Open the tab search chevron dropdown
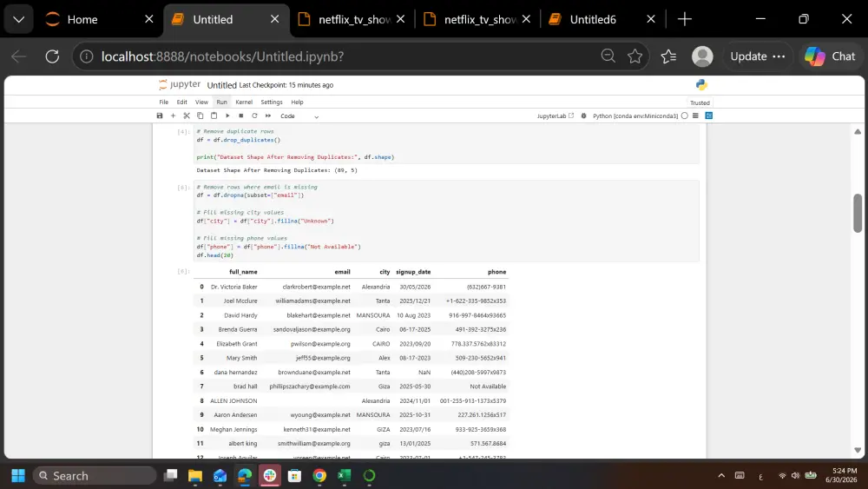This screenshot has width=868, height=489. (18, 19)
